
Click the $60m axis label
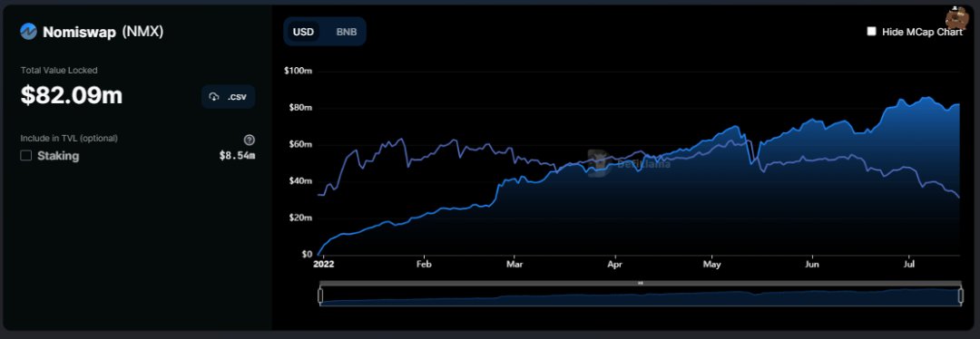tap(300, 145)
